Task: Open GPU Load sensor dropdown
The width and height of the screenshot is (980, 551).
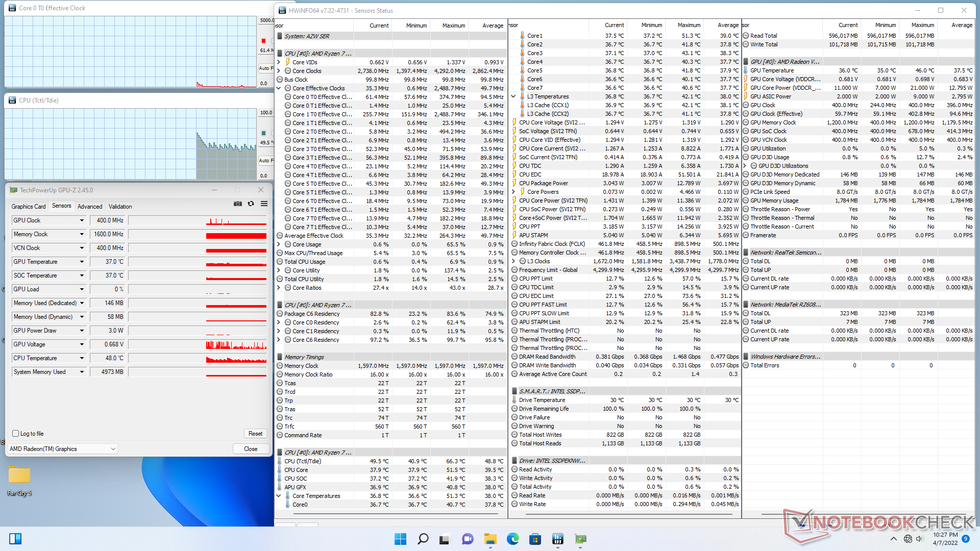Action: (82, 289)
